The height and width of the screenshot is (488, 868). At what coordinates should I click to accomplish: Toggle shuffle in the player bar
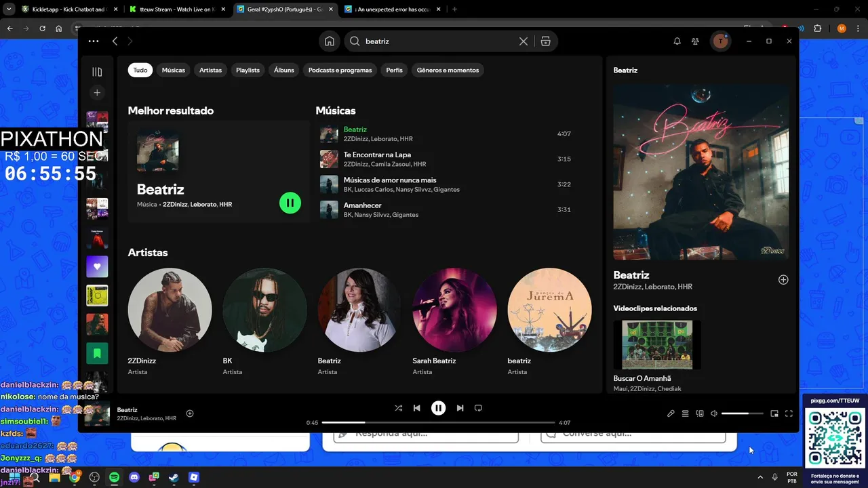pos(398,408)
